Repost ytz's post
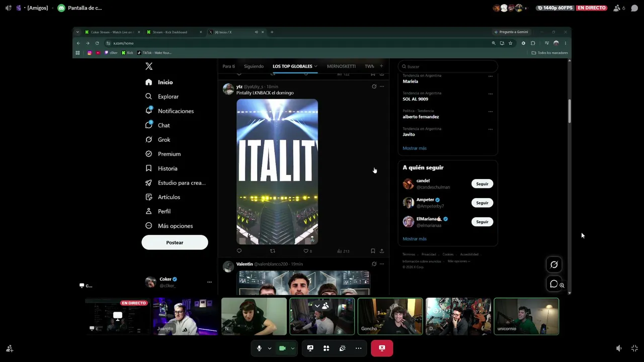Viewport: 644px width, 362px height. coord(273,251)
